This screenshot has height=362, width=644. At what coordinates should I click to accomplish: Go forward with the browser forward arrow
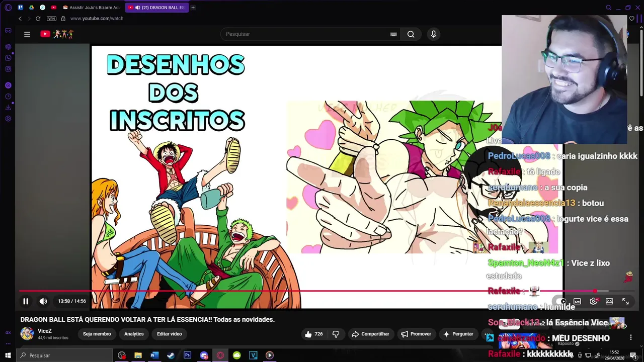pyautogui.click(x=29, y=19)
